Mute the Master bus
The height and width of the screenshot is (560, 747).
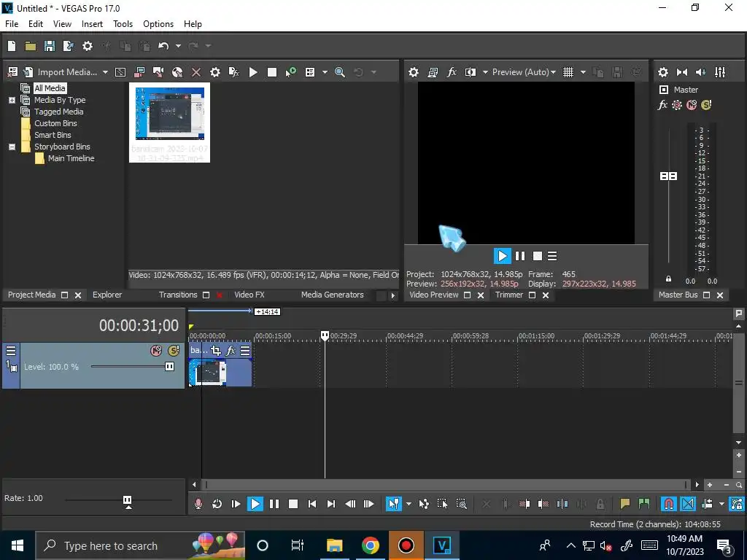pyautogui.click(x=692, y=105)
